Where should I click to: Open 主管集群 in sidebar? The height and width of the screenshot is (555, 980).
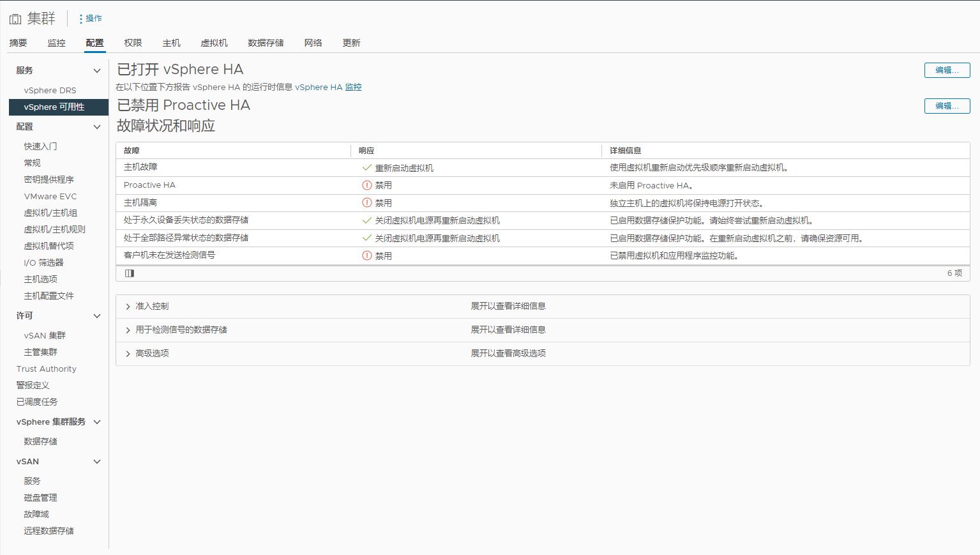tap(41, 352)
